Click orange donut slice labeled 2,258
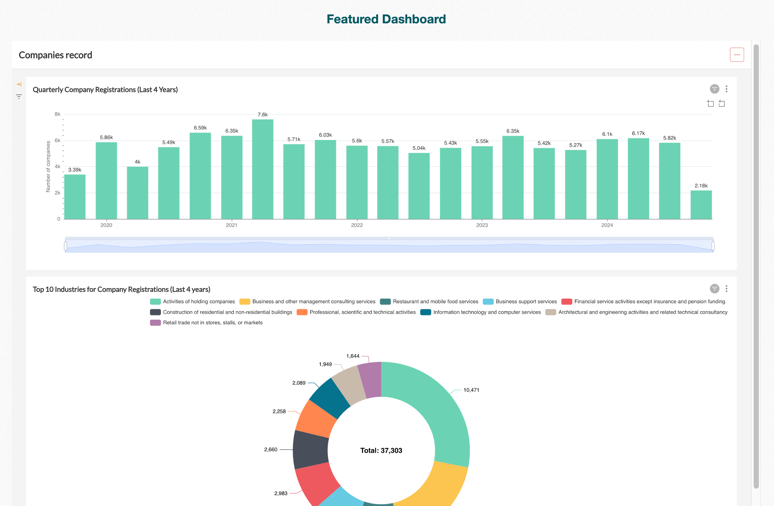The height and width of the screenshot is (506, 774). coord(316,419)
